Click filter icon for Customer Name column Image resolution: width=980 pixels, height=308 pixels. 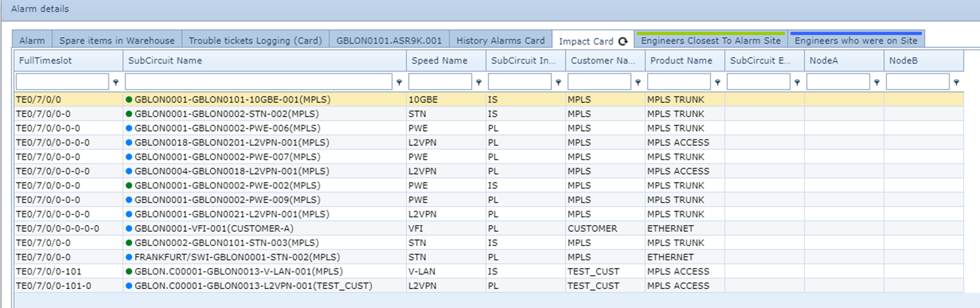coord(638,82)
